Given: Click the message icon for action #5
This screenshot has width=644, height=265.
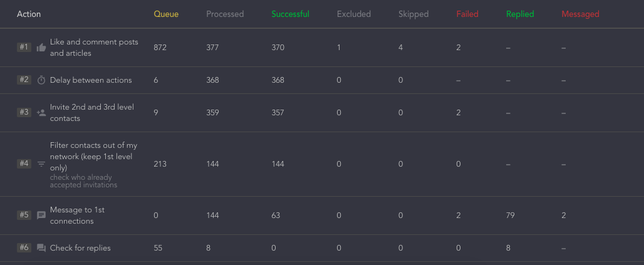Looking at the screenshot, I should 41,216.
